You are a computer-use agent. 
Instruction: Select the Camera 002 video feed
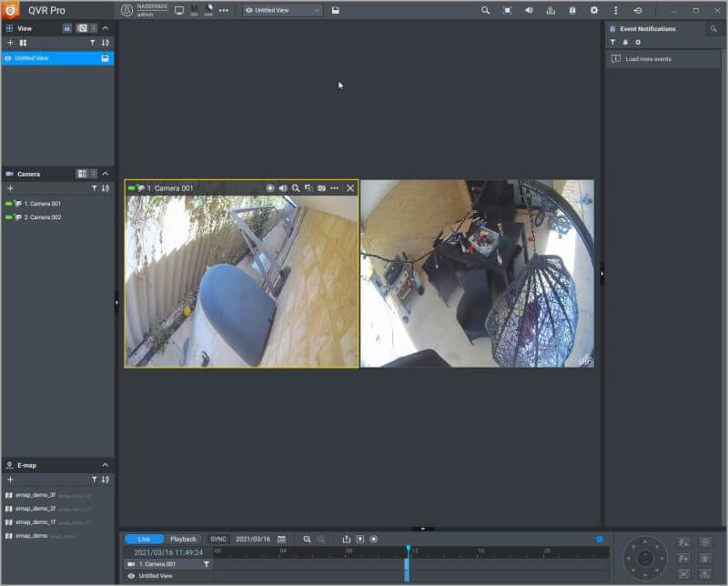(x=477, y=274)
